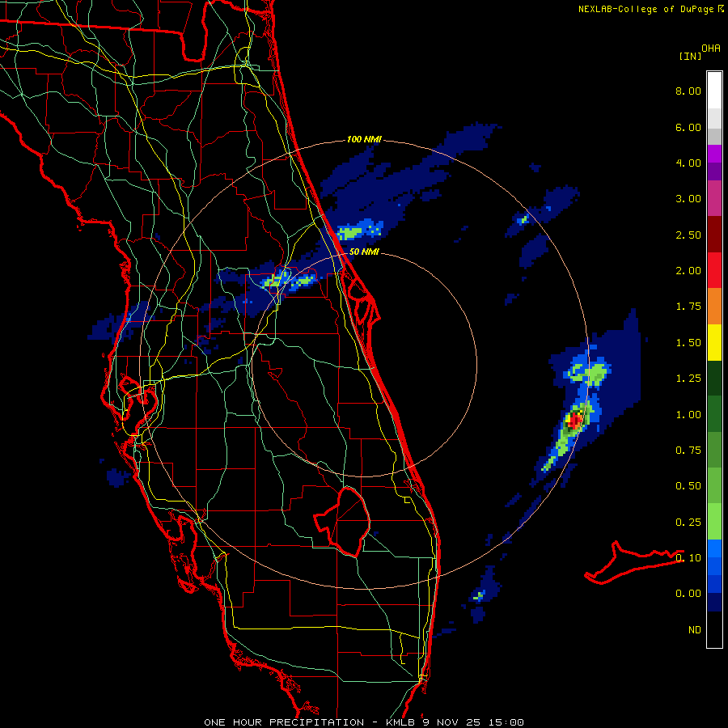The width and height of the screenshot is (728, 728).
Task: Click the 1.50 legend value
Action: (688, 343)
